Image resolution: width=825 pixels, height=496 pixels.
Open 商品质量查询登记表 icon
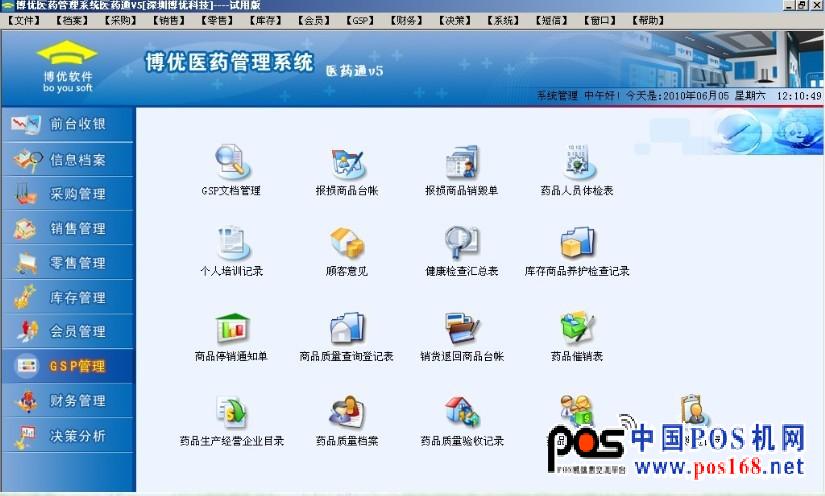[346, 329]
